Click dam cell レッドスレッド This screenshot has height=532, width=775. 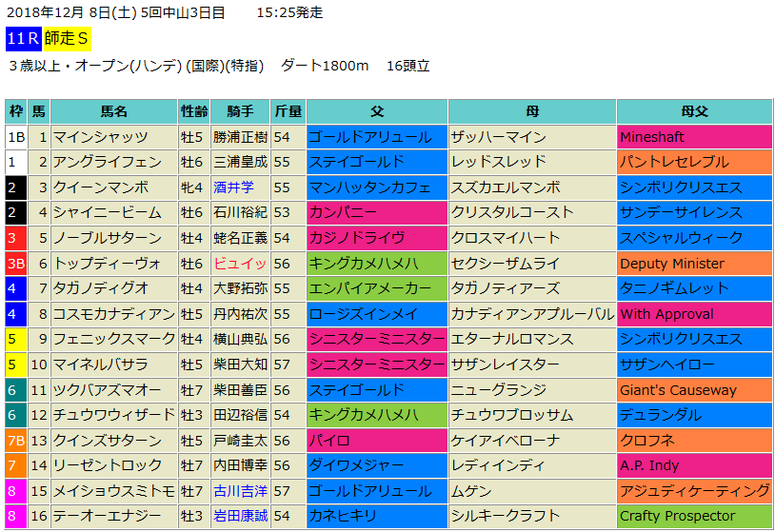tap(532, 163)
